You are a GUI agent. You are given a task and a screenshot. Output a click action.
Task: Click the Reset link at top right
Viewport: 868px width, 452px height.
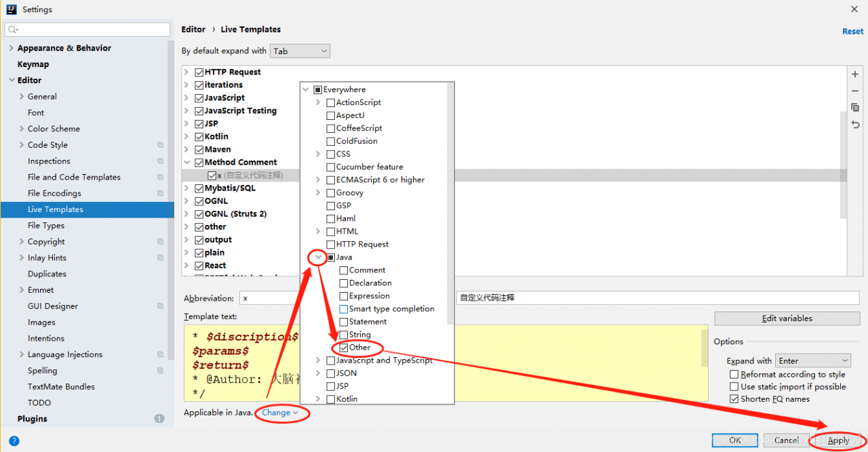pos(852,32)
